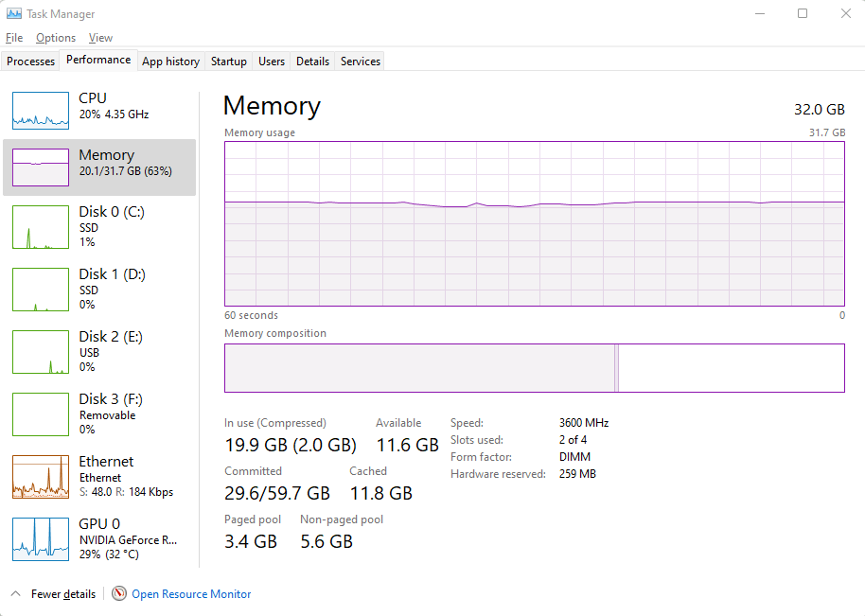
Task: Click inside the Memory usage graph
Action: pos(534,224)
